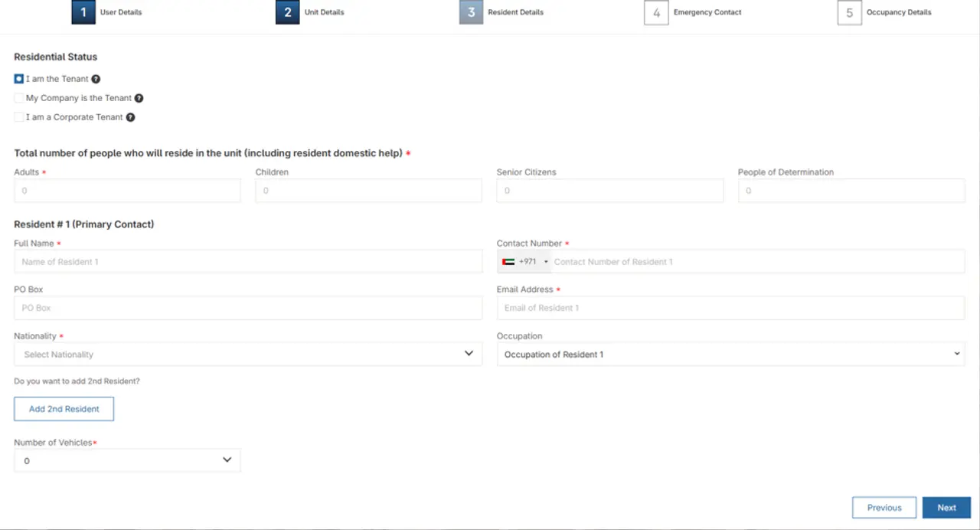Image resolution: width=980 pixels, height=530 pixels.
Task: Focus the Senior Citizens count field
Action: (609, 191)
